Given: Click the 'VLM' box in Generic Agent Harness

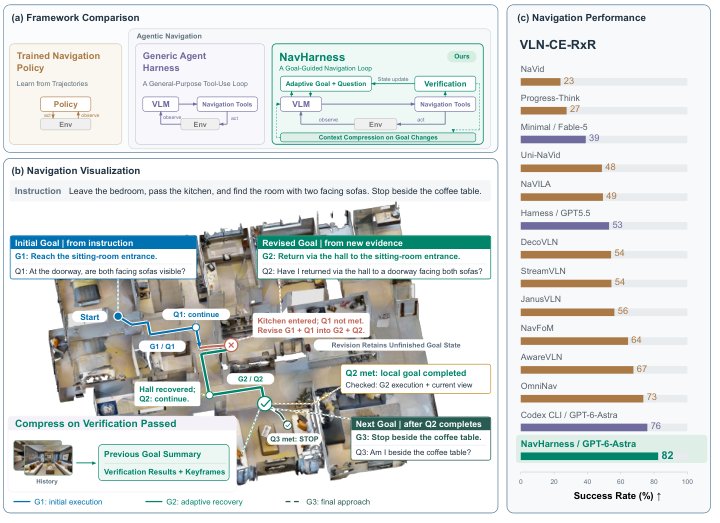Looking at the screenshot, I should pos(160,104).
